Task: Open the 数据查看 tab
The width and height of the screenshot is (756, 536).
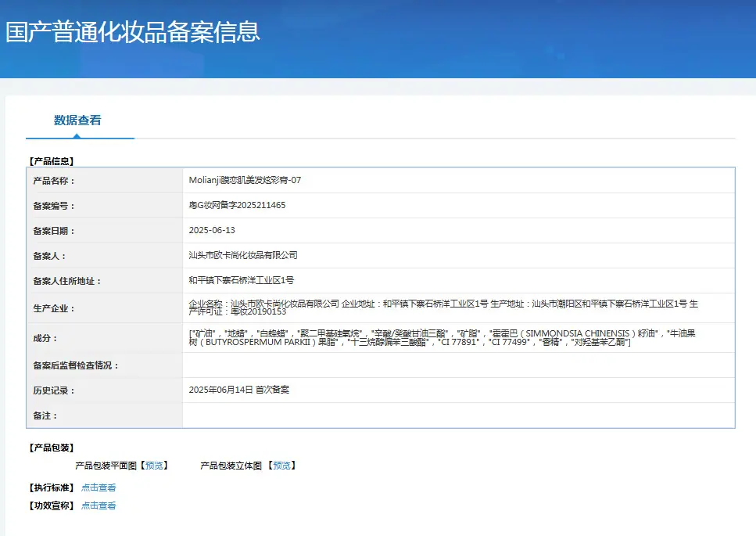Action: tap(77, 121)
